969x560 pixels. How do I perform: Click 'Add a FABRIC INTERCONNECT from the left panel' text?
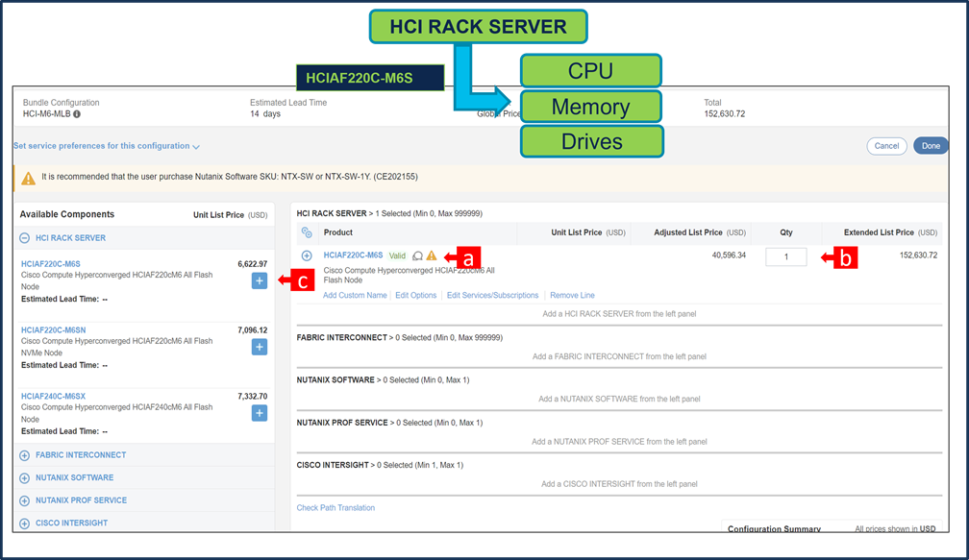pyautogui.click(x=619, y=356)
